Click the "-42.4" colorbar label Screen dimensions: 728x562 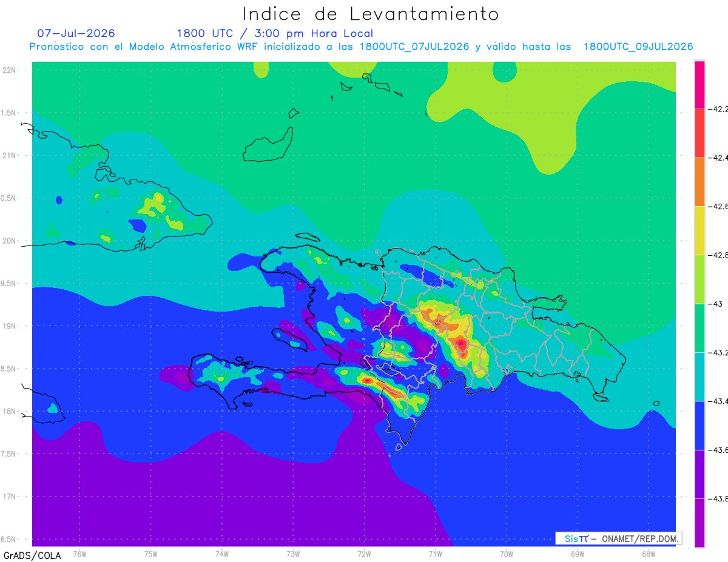719,158
